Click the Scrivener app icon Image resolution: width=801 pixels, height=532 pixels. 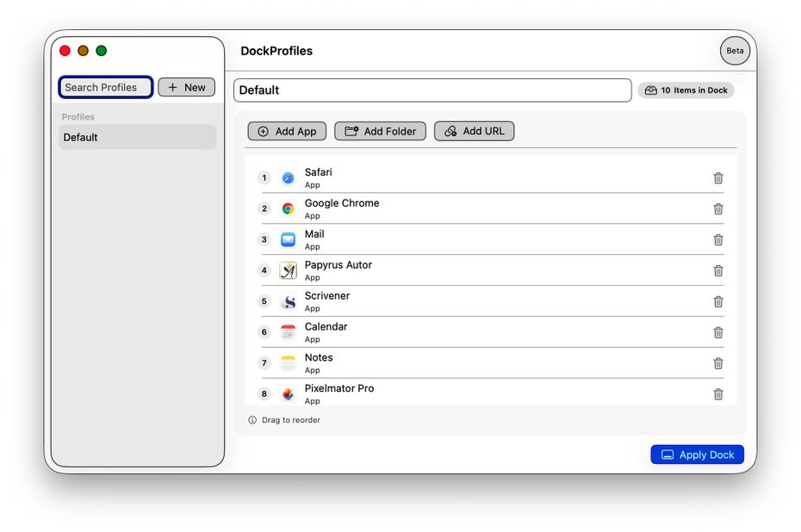click(288, 301)
